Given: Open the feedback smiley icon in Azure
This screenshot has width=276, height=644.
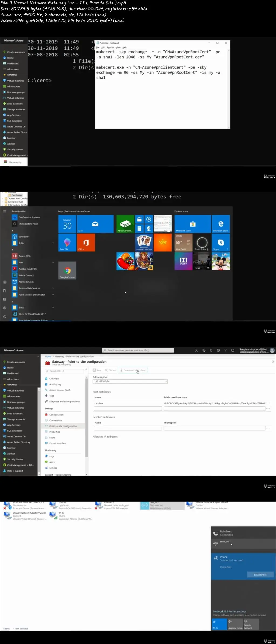Looking at the screenshot, I should [233, 350].
